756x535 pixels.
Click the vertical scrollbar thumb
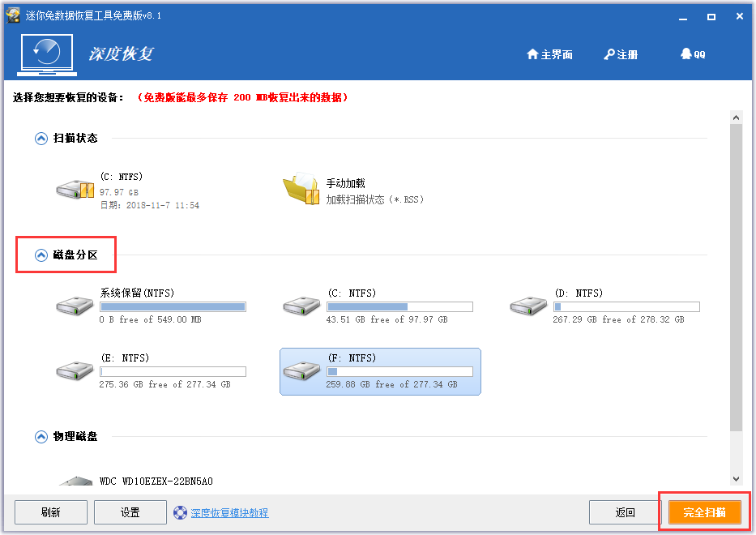click(x=736, y=277)
